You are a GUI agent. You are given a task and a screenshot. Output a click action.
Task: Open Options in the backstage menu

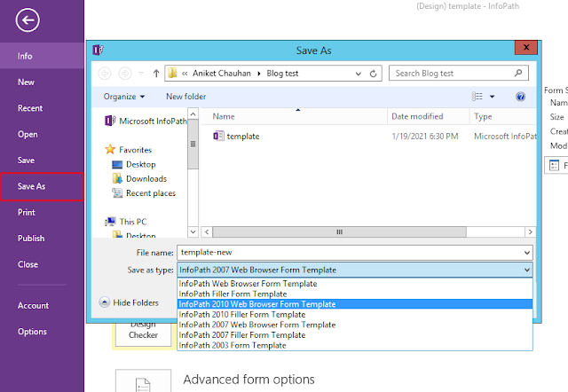[x=42, y=332]
